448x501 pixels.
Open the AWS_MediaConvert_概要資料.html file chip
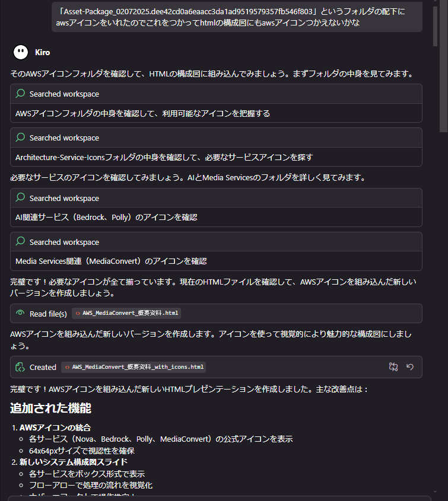(126, 313)
